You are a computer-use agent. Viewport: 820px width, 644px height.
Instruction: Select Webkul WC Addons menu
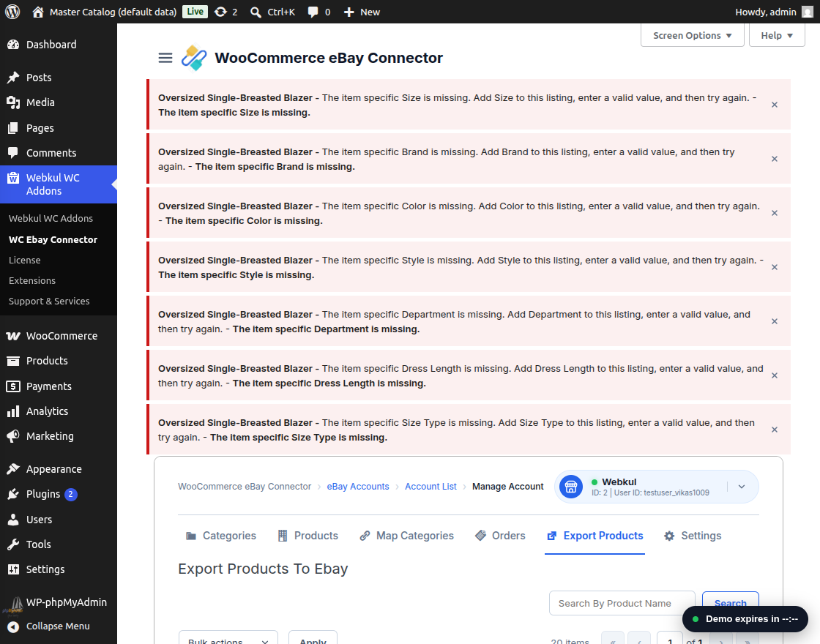click(x=59, y=184)
